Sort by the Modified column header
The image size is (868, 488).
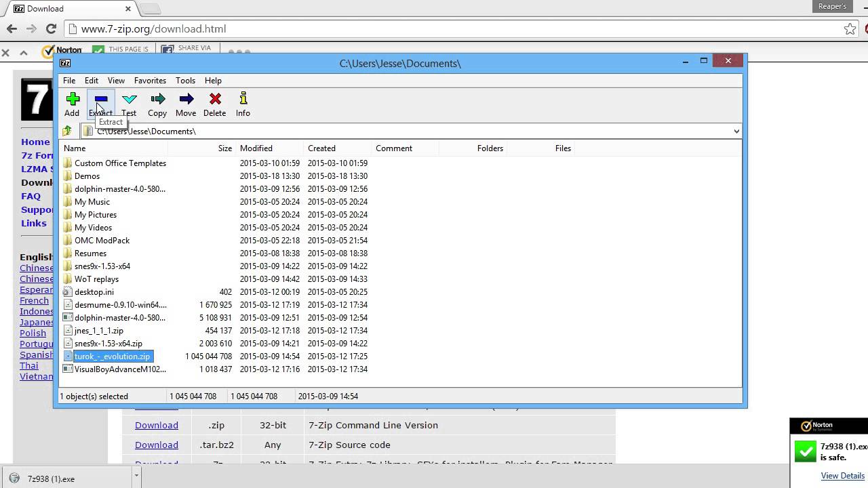269,148
